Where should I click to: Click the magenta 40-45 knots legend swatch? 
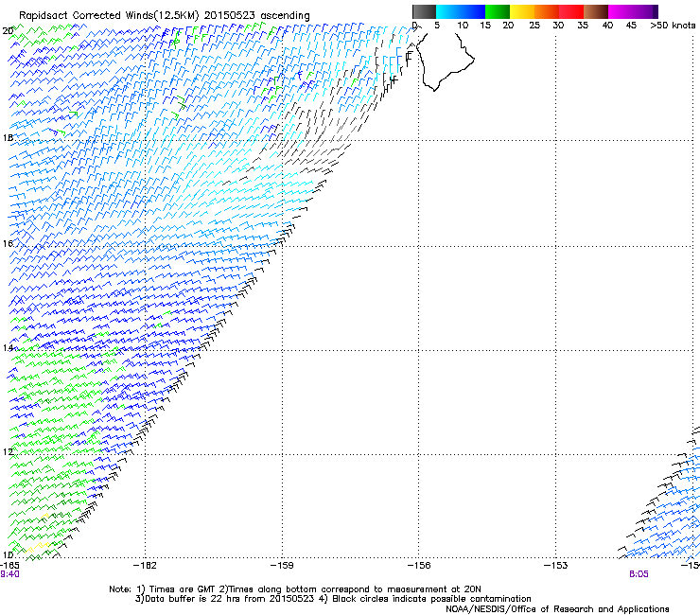point(621,11)
